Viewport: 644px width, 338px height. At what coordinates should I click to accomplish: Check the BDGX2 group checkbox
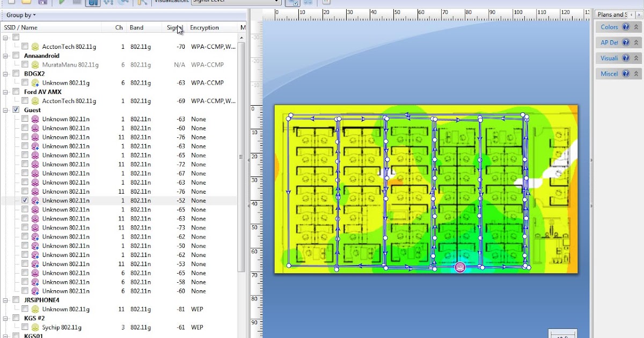[16, 74]
